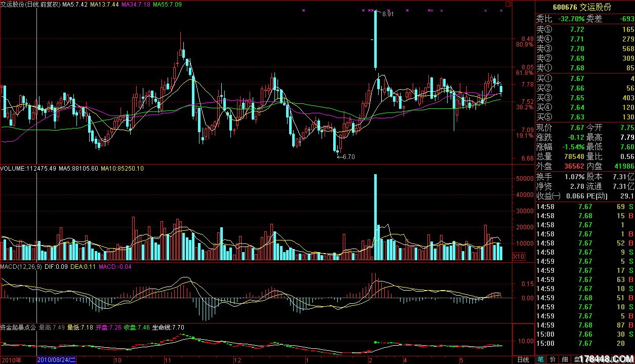Select the 卖④ ask price 7.71
Image resolution: width=635 pixels, height=364 pixels.
click(x=577, y=39)
